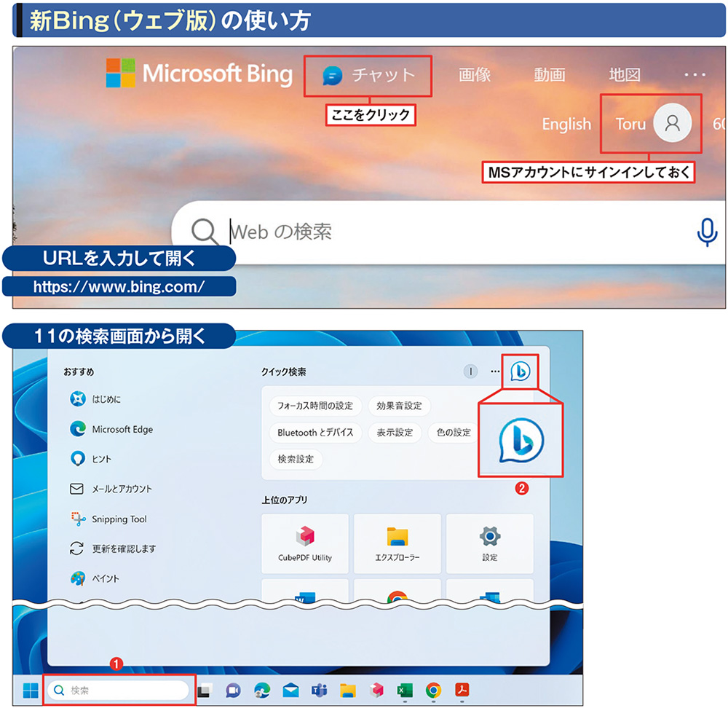728x708 pixels.
Task: Select the Bluetooth とデバイス quick search chip
Action: [314, 433]
